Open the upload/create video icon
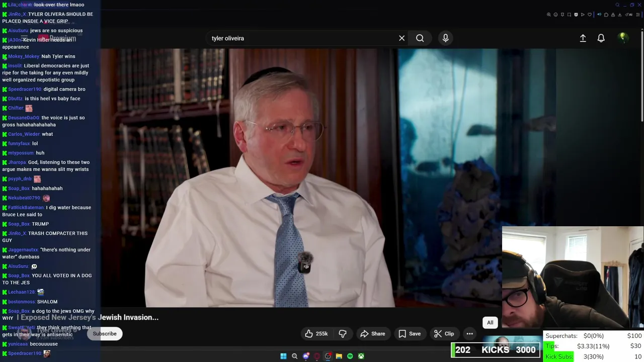644x362 pixels. pyautogui.click(x=583, y=38)
